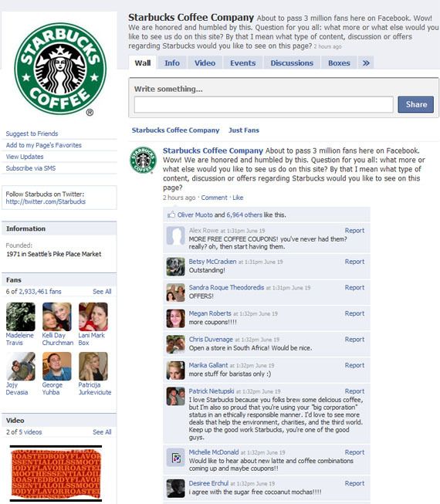This screenshot has width=440, height=504.
Task: Click Michelle McDonald's avatar icon
Action: pyautogui.click(x=175, y=458)
